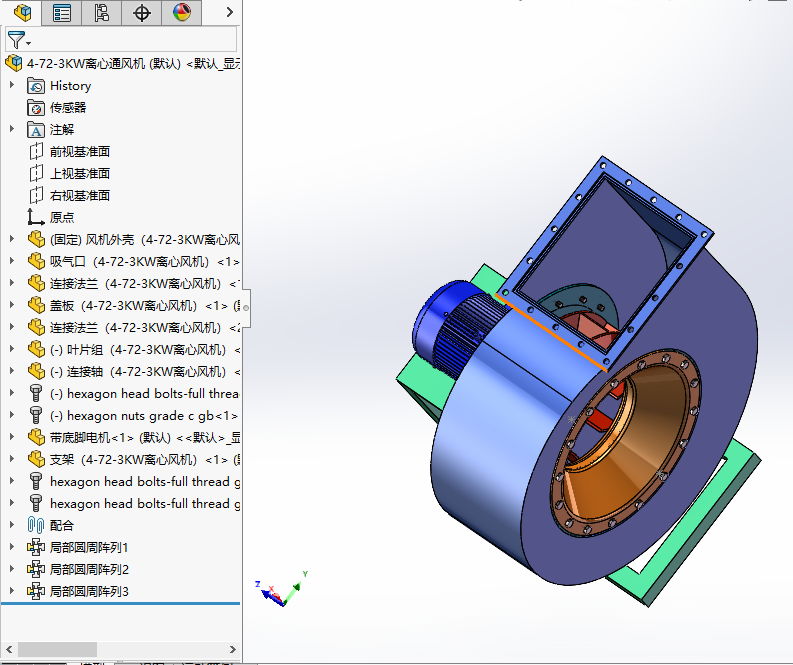This screenshot has width=793, height=665.
Task: Open the DisplayManager color sphere tab
Action: [x=182, y=13]
